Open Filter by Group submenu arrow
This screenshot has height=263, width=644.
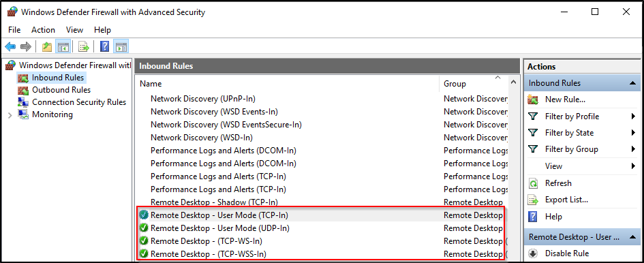(633, 149)
